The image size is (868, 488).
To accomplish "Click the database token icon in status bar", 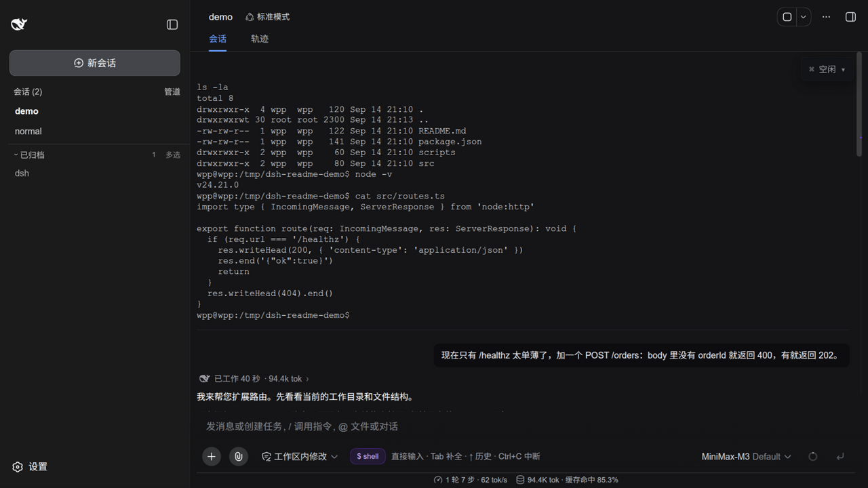I will 520,480.
